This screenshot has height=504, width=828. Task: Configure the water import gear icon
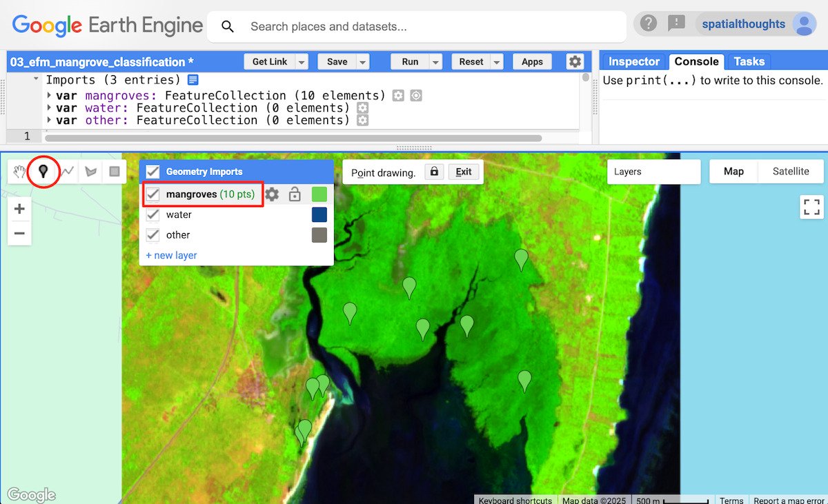point(363,108)
